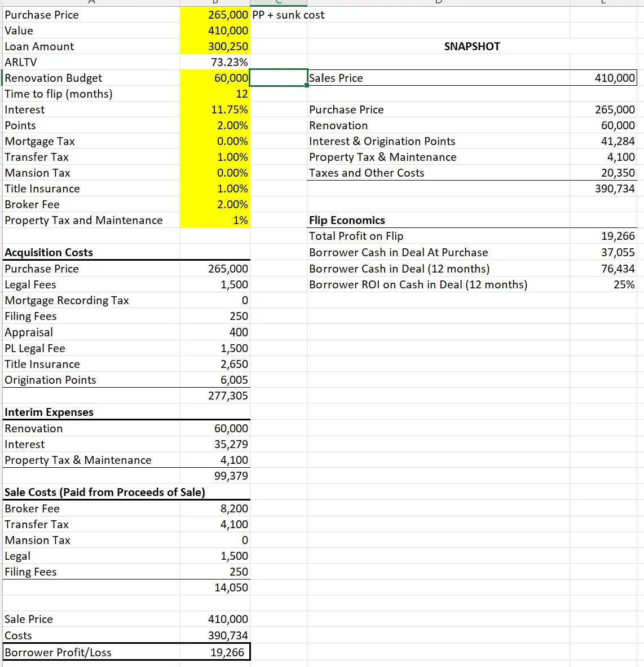Click the Points cell showing 2.00%
Screen dimensions: 644x667
coord(215,125)
